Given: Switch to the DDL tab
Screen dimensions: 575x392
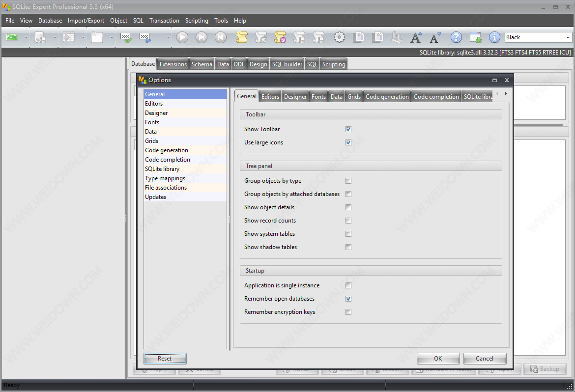Looking at the screenshot, I should click(x=239, y=64).
